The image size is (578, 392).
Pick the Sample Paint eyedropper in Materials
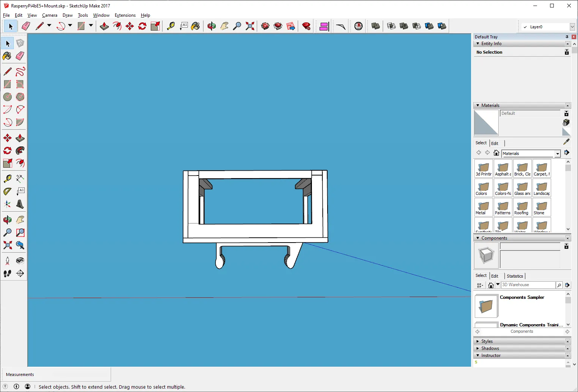[566, 142]
